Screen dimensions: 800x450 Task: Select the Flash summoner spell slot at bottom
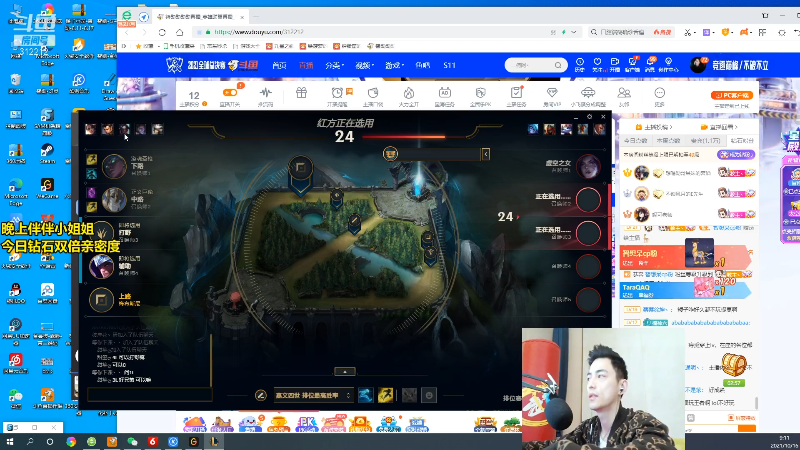386,395
